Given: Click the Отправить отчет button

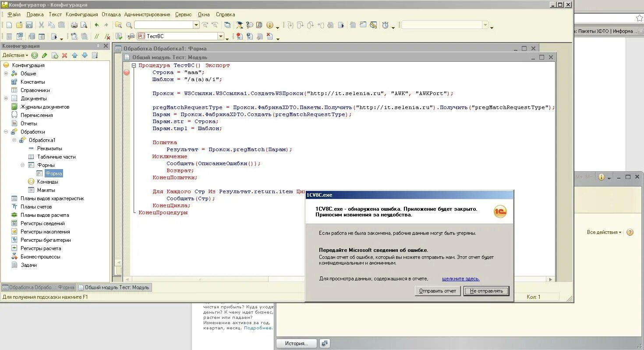Looking at the screenshot, I should pos(437,291).
